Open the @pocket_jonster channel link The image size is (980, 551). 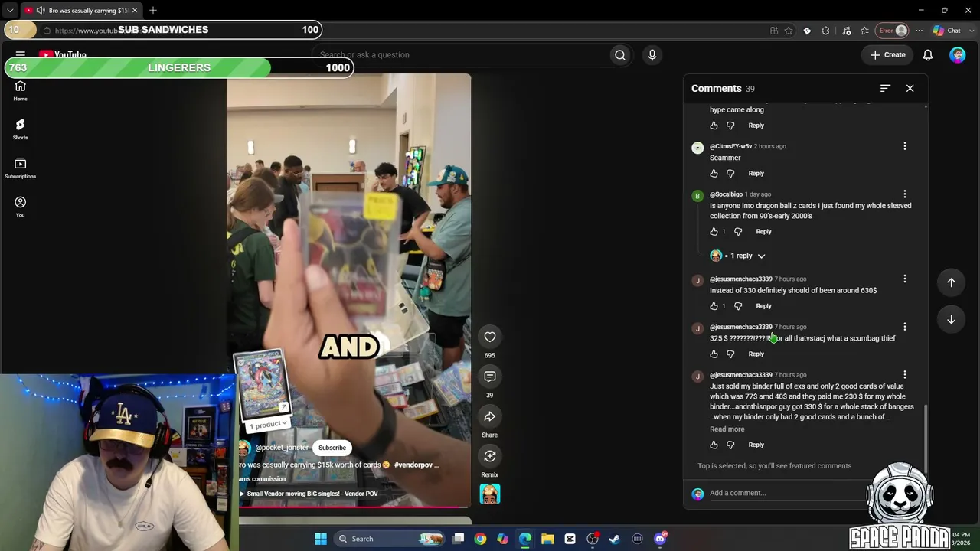point(281,448)
